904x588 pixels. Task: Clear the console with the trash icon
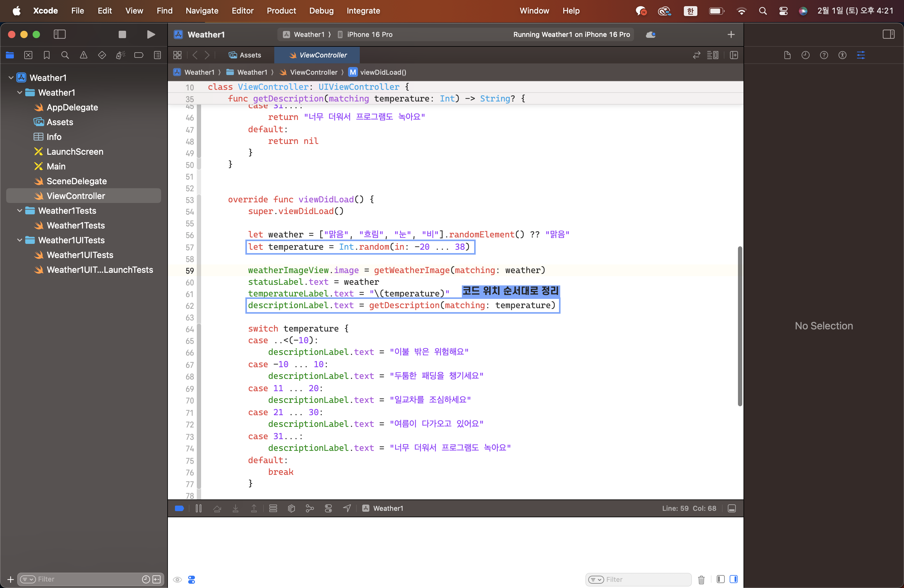701,579
